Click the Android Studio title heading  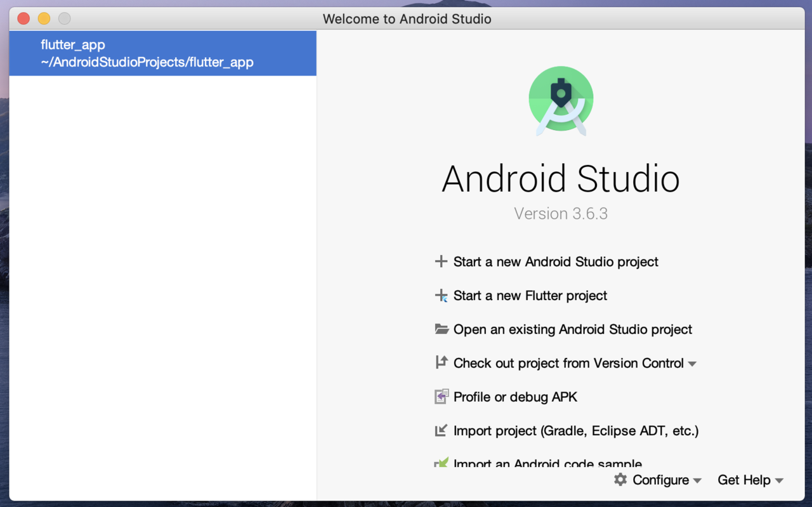point(561,178)
